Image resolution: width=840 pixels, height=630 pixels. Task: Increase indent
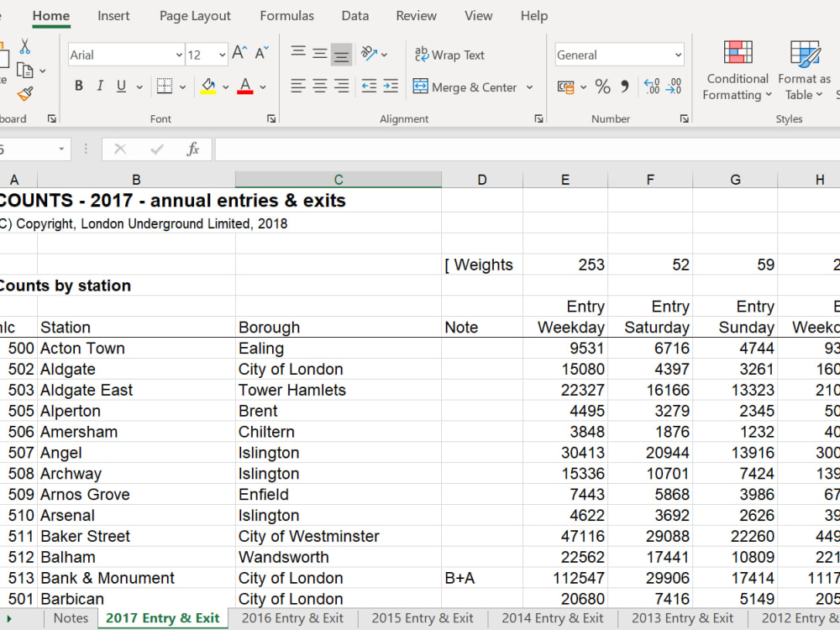click(x=391, y=86)
